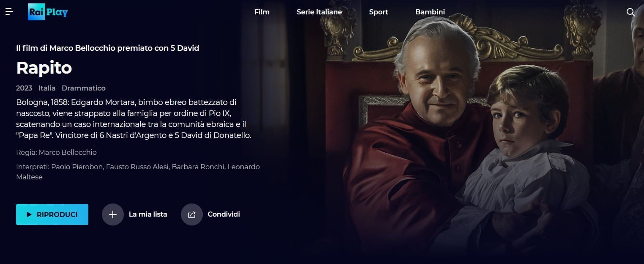The width and height of the screenshot is (644, 264).
Task: Click the share arrow icon
Action: [192, 214]
